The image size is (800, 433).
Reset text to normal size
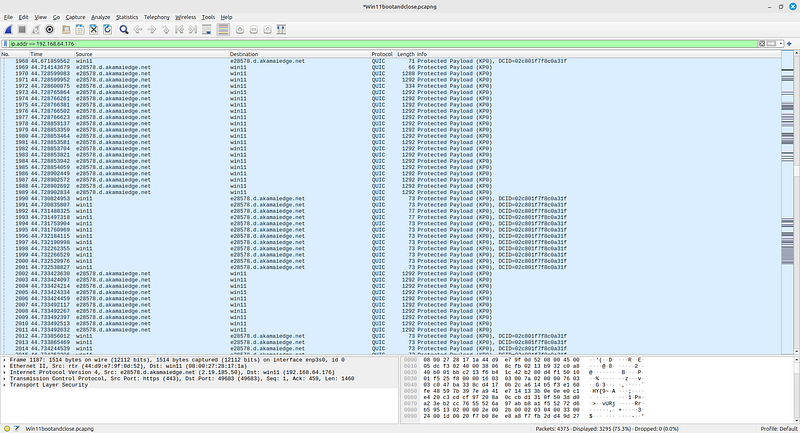267,30
